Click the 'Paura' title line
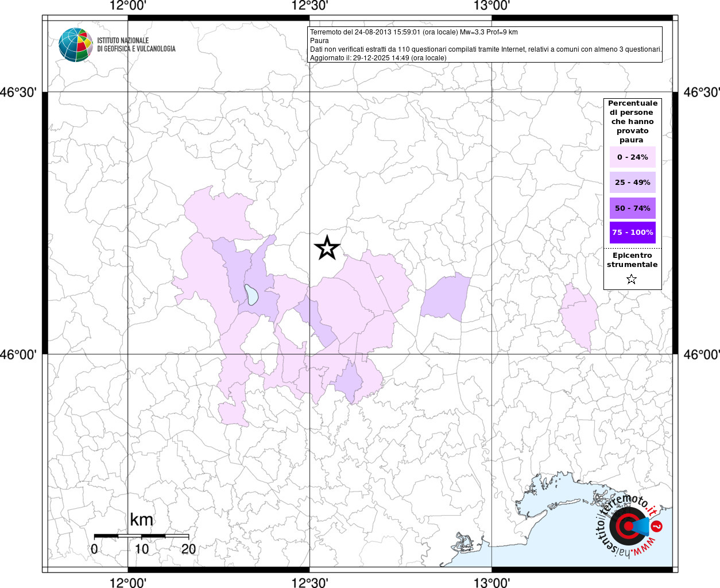 pyautogui.click(x=319, y=41)
